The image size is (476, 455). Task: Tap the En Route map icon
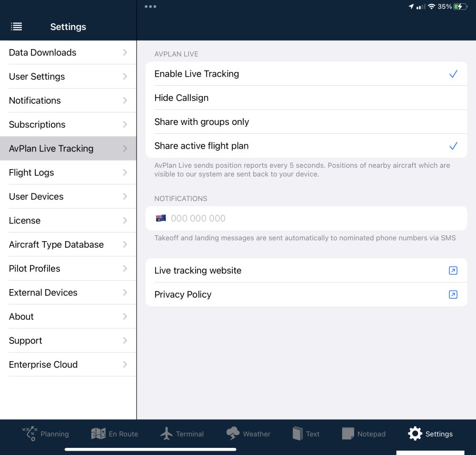pyautogui.click(x=99, y=434)
